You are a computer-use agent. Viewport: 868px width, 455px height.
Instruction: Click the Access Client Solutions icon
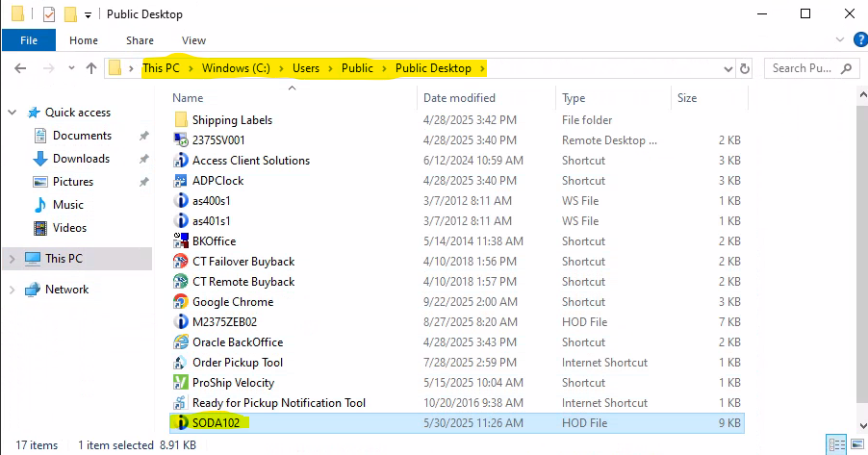pos(181,161)
